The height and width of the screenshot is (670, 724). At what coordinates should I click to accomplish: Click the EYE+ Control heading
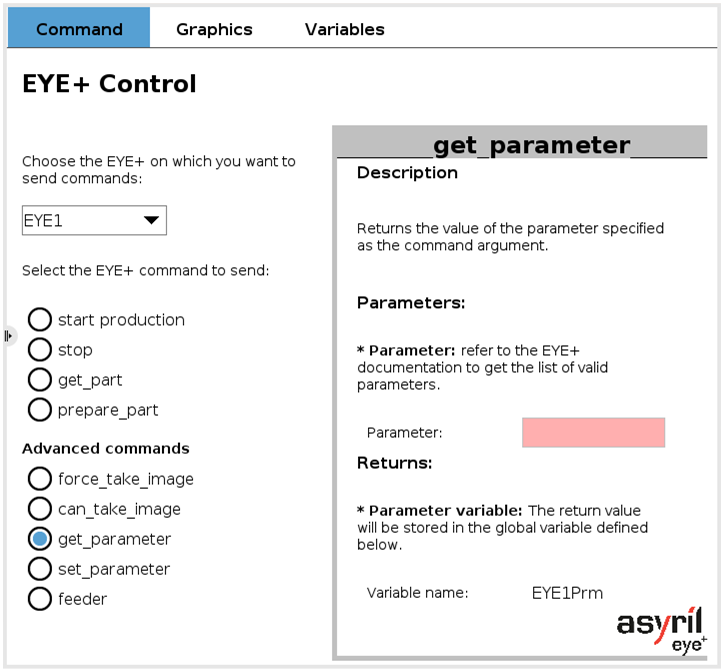[x=109, y=84]
